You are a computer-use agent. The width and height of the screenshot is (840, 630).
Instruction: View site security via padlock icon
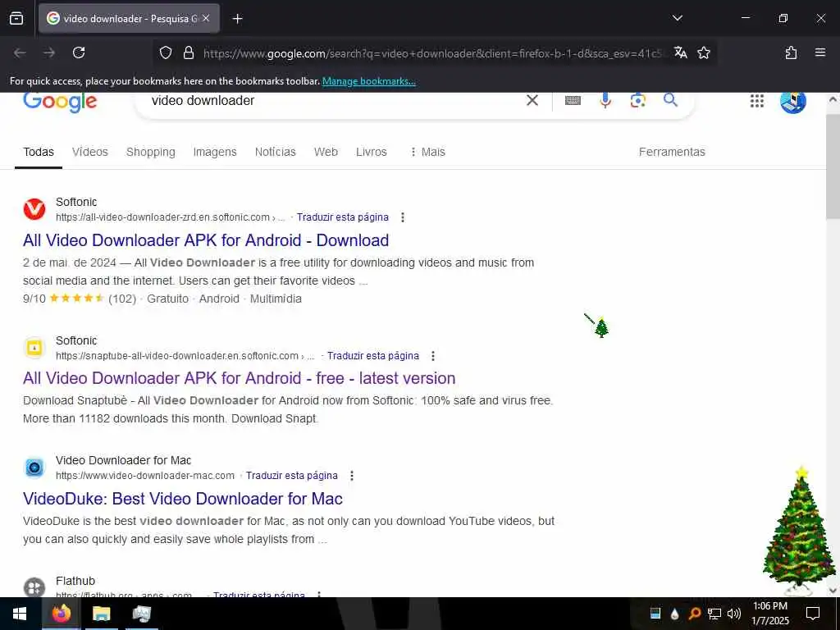(188, 52)
